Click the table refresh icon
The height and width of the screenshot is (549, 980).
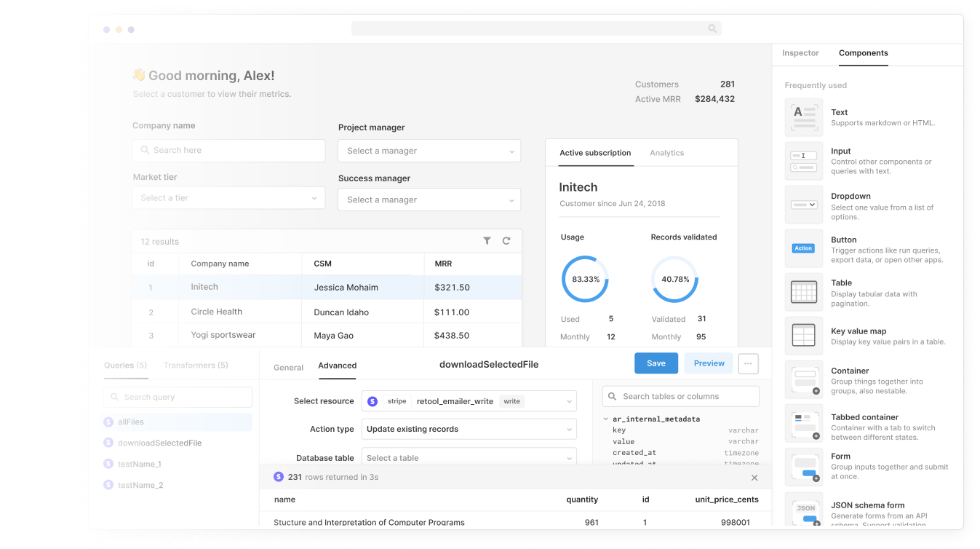click(506, 241)
